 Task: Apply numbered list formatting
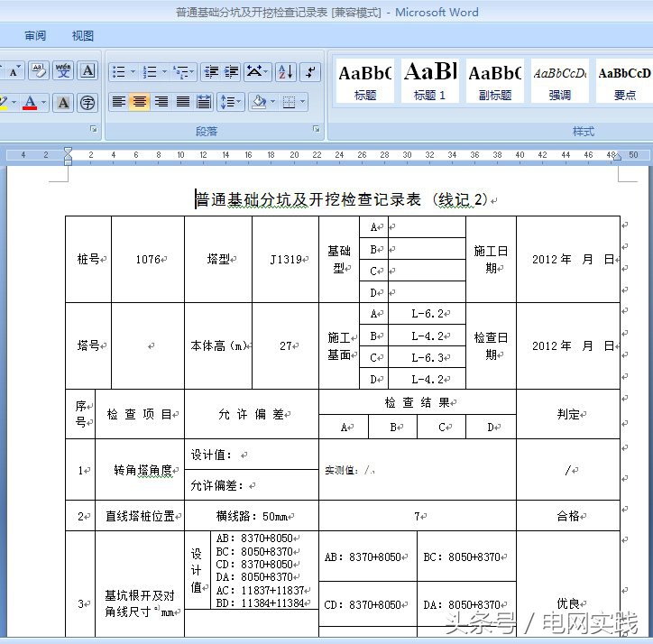pos(150,72)
